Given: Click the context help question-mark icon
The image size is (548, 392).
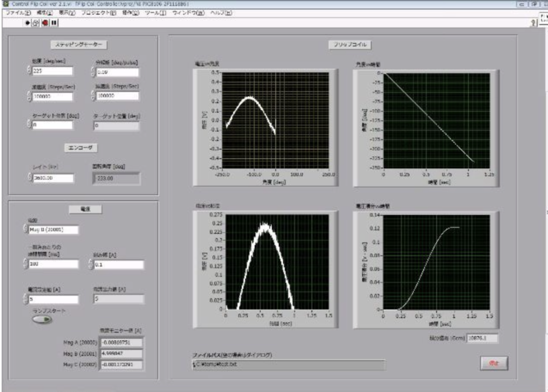Looking at the screenshot, I should tap(534, 23).
